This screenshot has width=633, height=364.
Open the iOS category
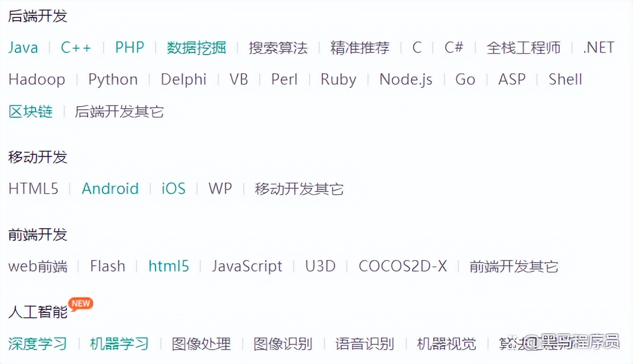[x=173, y=188]
